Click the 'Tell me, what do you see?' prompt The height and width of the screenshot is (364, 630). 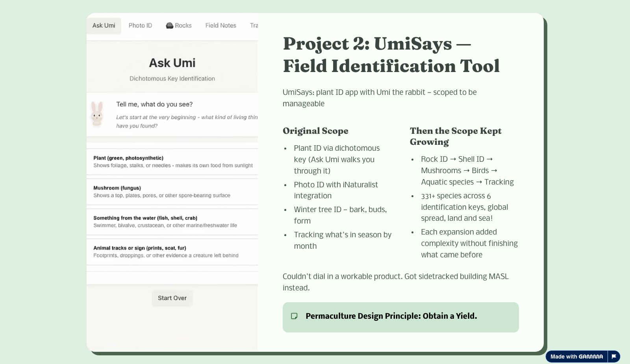coord(154,104)
